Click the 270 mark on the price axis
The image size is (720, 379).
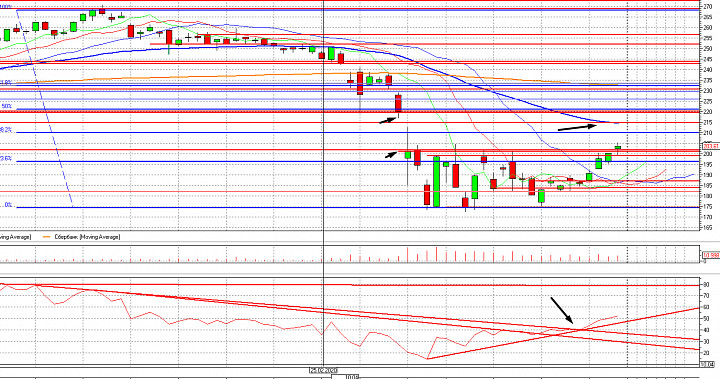[x=708, y=6]
